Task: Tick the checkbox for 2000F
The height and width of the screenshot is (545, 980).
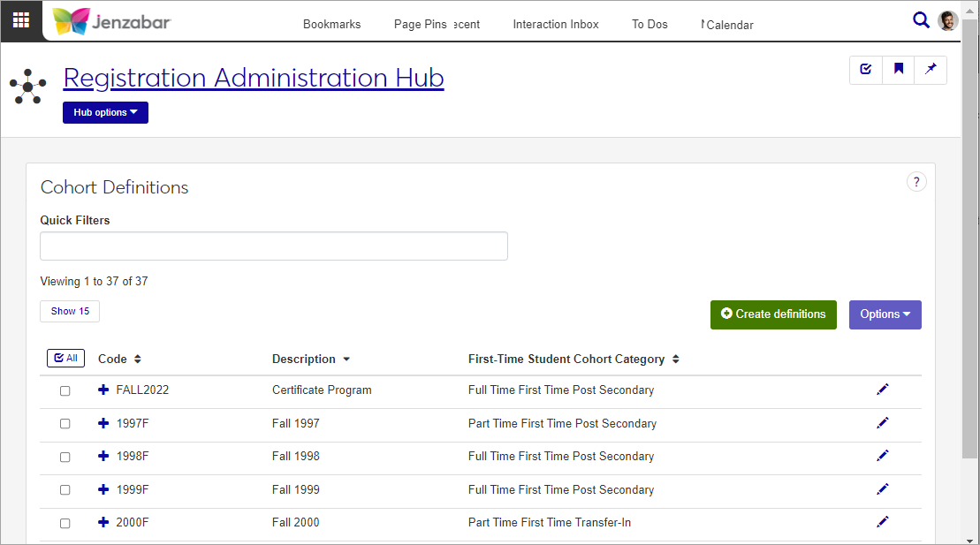Action: [x=65, y=523]
